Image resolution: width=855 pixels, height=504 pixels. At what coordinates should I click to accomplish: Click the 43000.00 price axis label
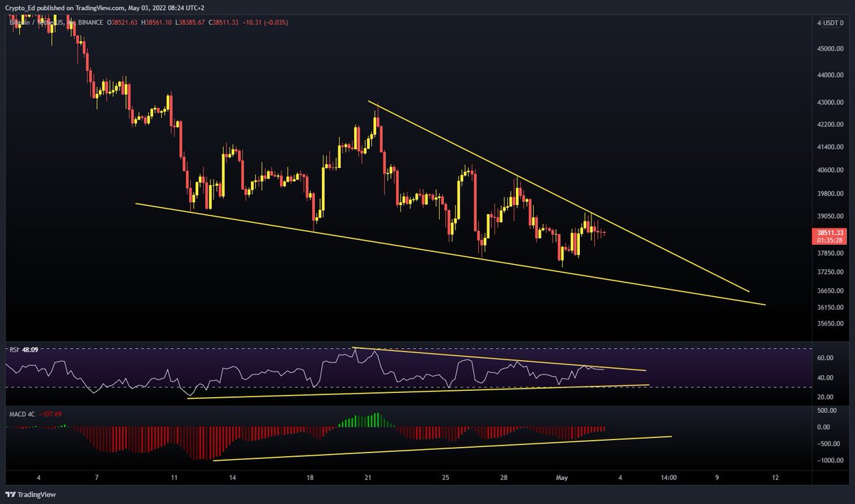(831, 103)
